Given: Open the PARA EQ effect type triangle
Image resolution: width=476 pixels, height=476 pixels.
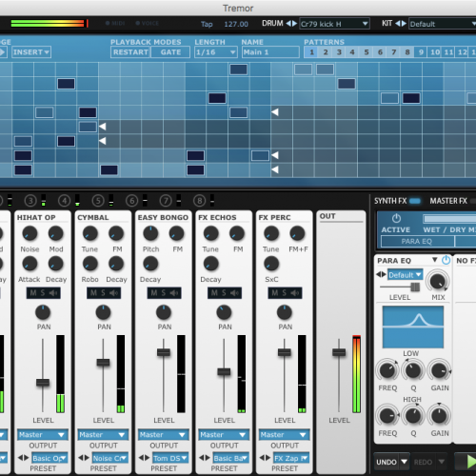Looking at the screenshot, I should (435, 260).
